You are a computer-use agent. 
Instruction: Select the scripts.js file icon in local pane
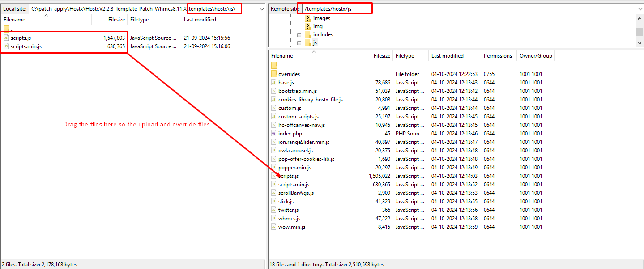click(6, 38)
